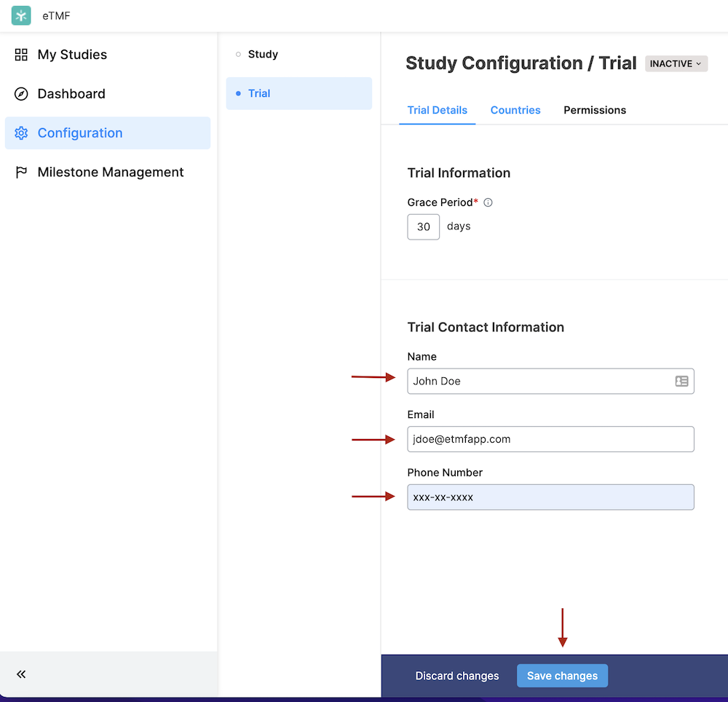Click the Trial Contact Information heading
This screenshot has height=702, width=728.
pos(486,327)
